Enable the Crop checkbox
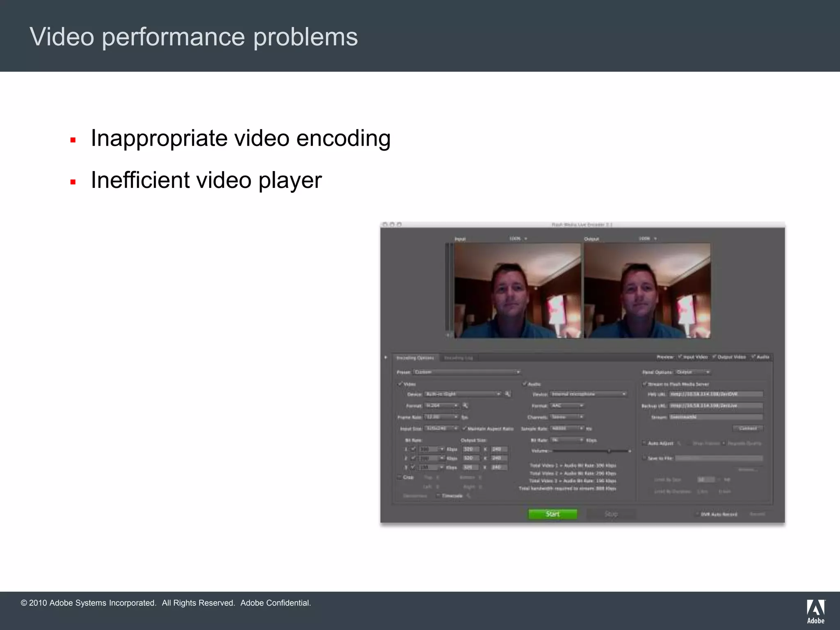 point(399,477)
